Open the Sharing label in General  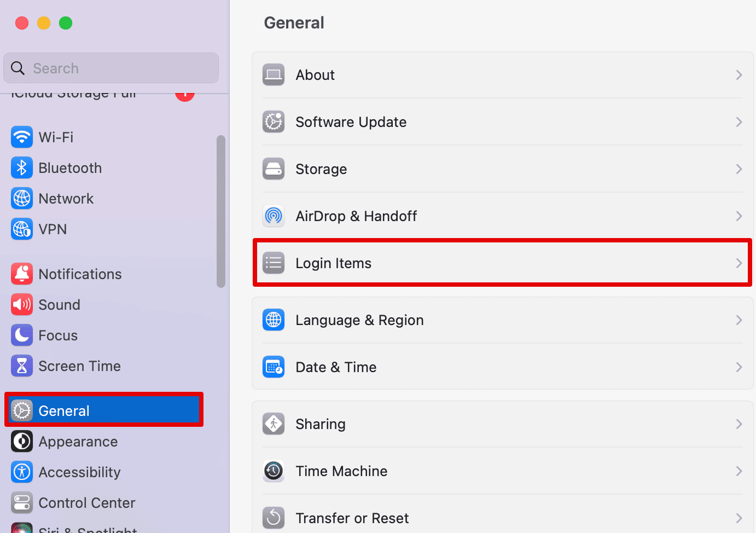pos(321,424)
